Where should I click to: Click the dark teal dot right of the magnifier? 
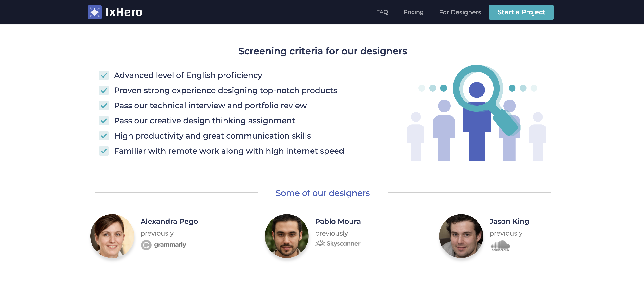(512, 88)
